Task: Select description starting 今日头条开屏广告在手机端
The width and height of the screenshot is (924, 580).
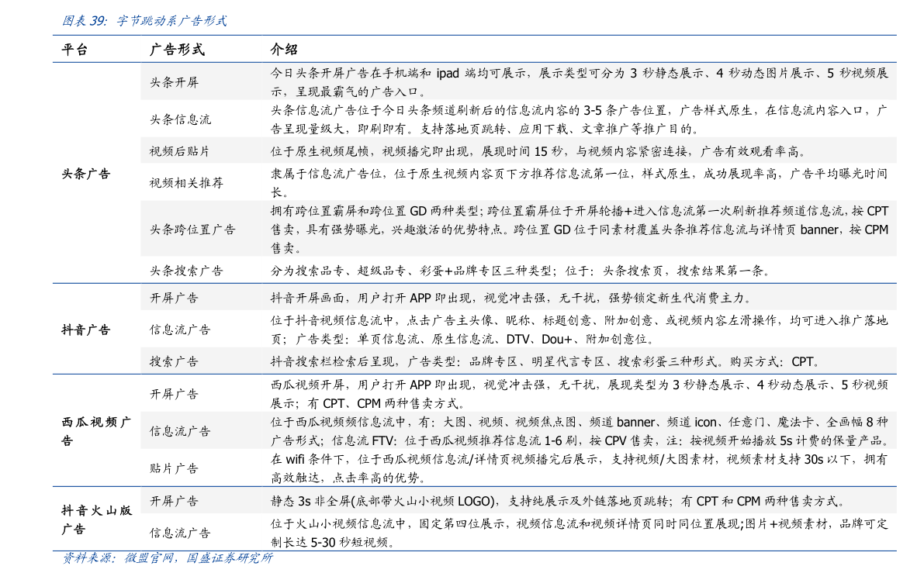Action: point(580,82)
